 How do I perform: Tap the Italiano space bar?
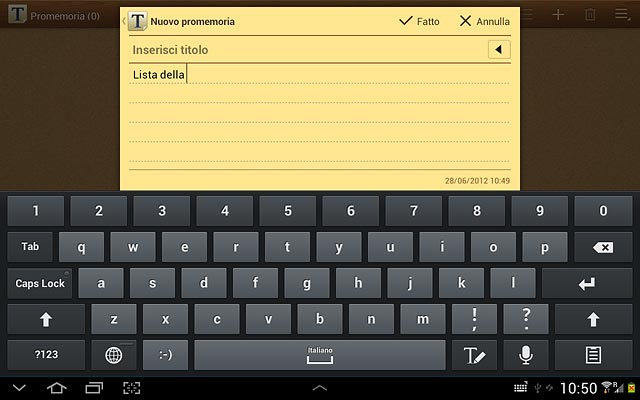click(x=320, y=355)
